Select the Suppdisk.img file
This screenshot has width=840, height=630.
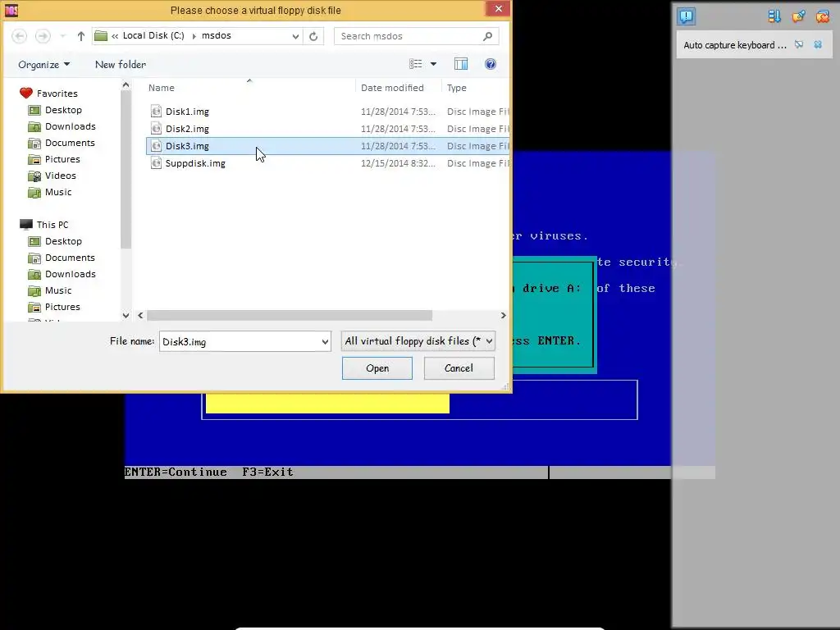pos(328,163)
